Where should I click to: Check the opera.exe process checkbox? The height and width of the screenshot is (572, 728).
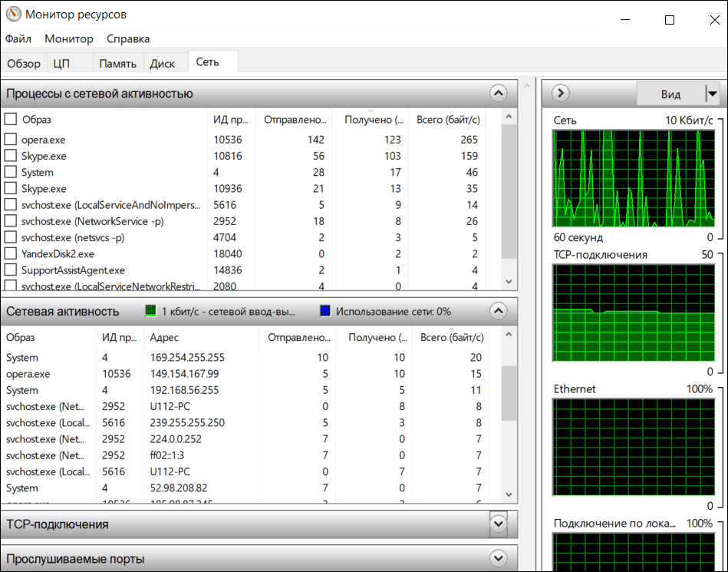coord(11,140)
